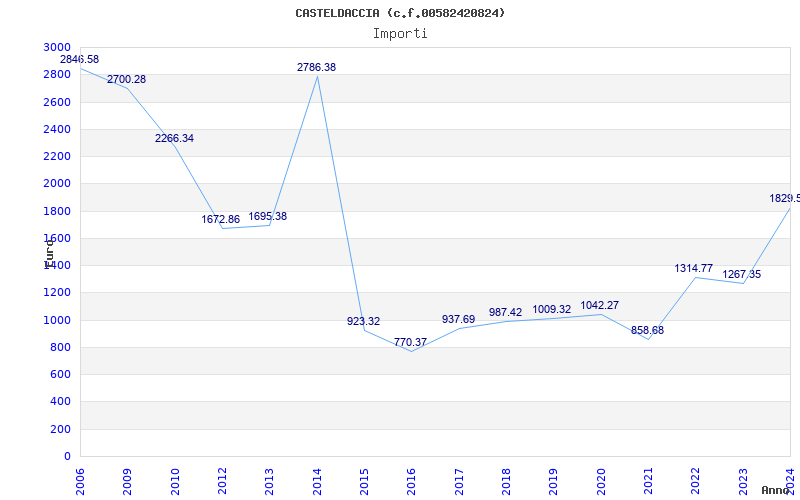Viewport: 800px width, 500px height.
Task: Click y-axis value 400
Action: click(60, 402)
